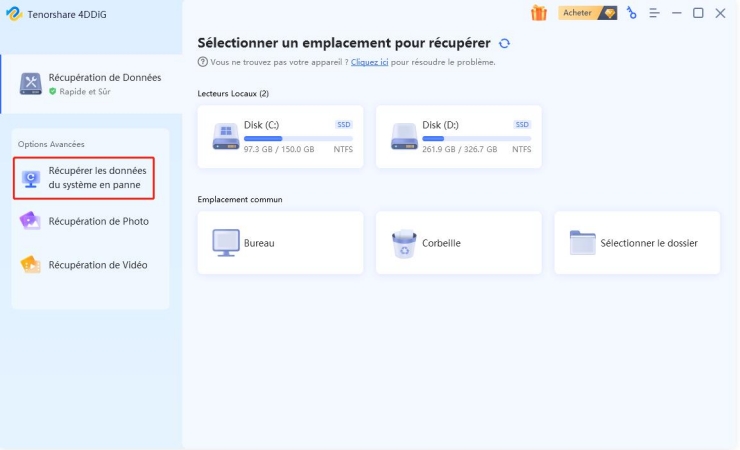Click 'Lecteurs Locaux (2)' heading
Screen dimensions: 740x450
coord(233,93)
